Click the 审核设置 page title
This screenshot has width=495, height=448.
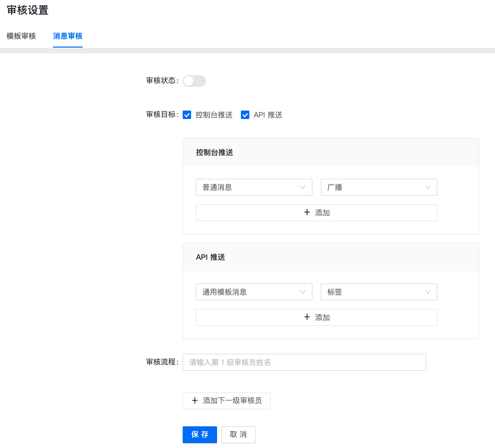point(28,10)
